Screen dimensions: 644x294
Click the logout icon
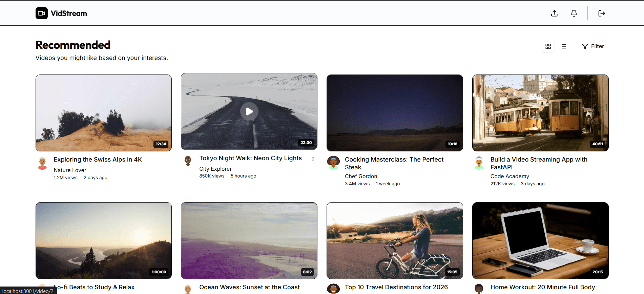point(602,13)
